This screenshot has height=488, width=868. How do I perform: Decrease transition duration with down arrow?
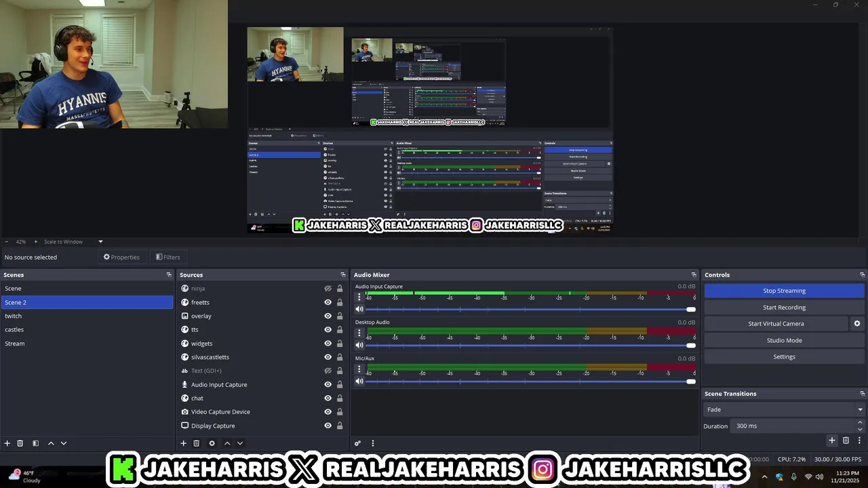click(860, 429)
